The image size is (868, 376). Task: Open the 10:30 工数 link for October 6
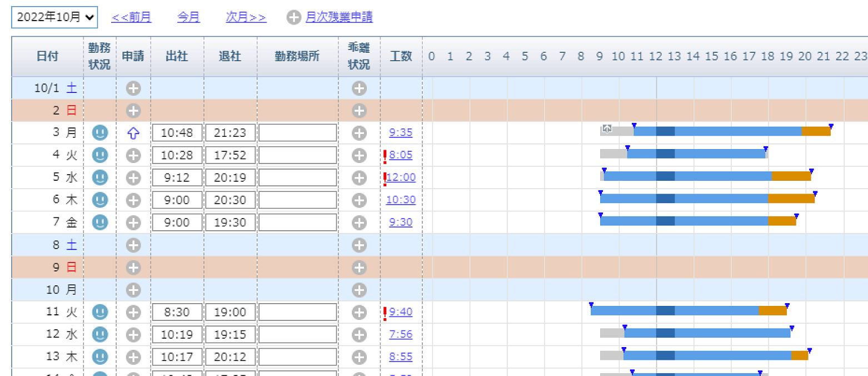pos(401,200)
